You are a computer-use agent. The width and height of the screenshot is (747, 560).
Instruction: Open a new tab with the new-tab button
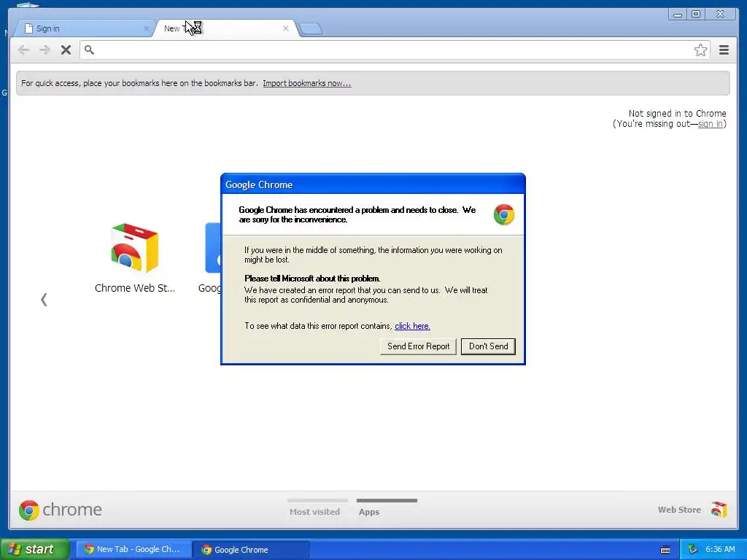click(311, 29)
